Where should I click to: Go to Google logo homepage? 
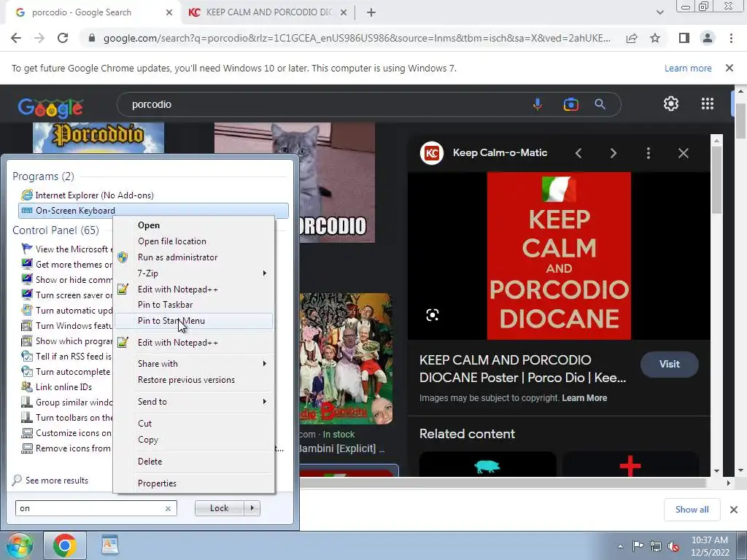click(50, 108)
